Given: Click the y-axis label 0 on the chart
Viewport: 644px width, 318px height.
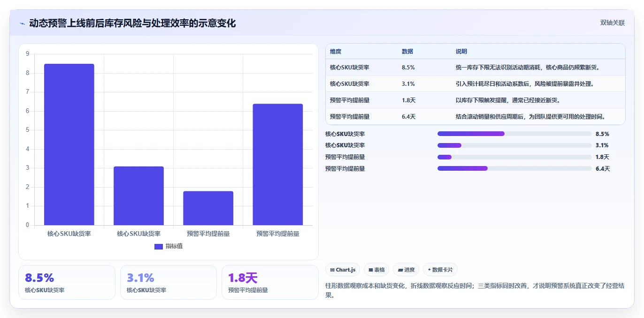Looking at the screenshot, I should (28, 225).
